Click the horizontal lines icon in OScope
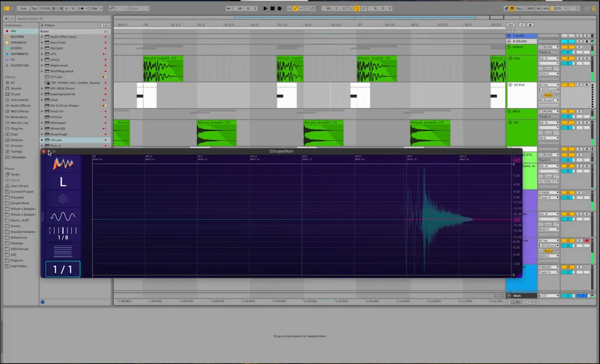600x364 pixels. coord(63,251)
